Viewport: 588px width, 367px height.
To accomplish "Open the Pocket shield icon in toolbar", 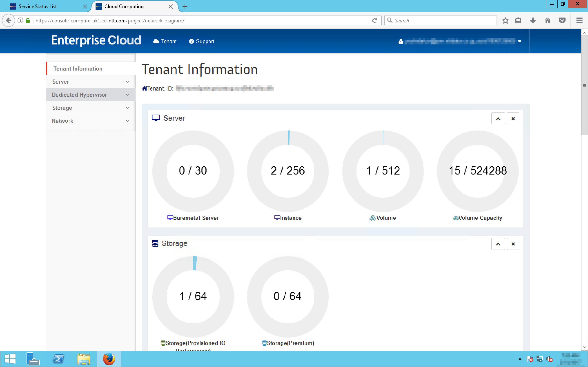I will [562, 21].
